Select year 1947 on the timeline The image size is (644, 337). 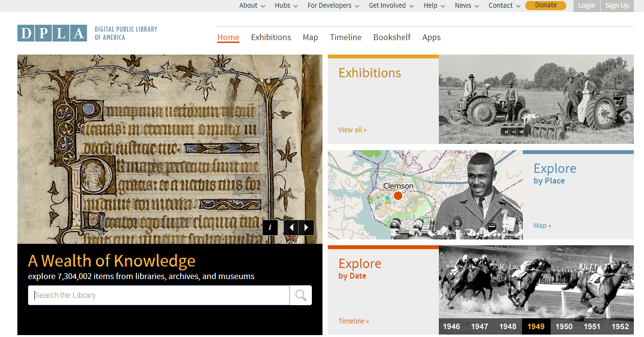pyautogui.click(x=479, y=327)
